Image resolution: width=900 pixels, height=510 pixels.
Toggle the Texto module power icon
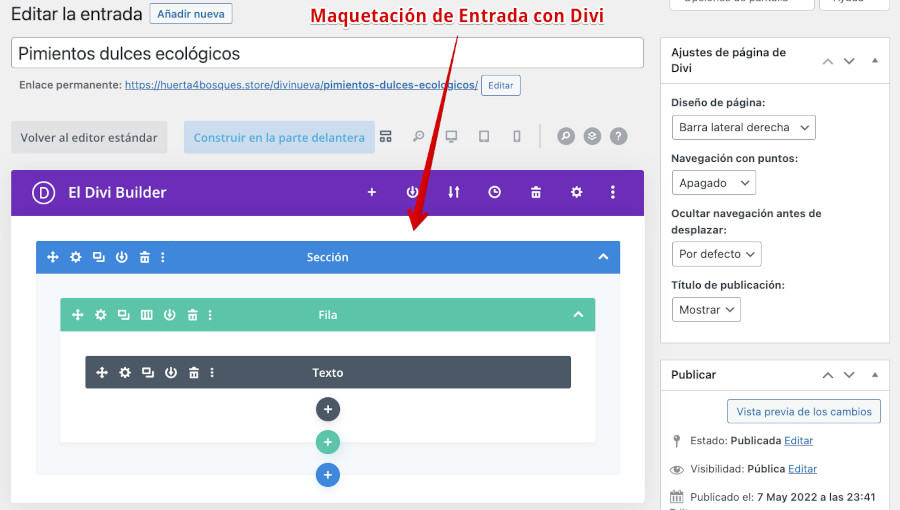click(170, 373)
